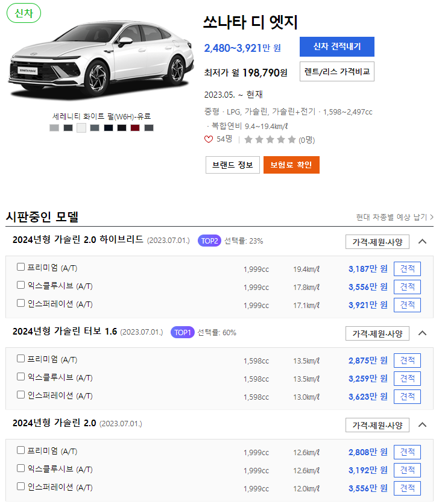Check 터보 1.6 프리미엄 (A/T) checkbox
The image size is (439, 504).
pyautogui.click(x=21, y=359)
